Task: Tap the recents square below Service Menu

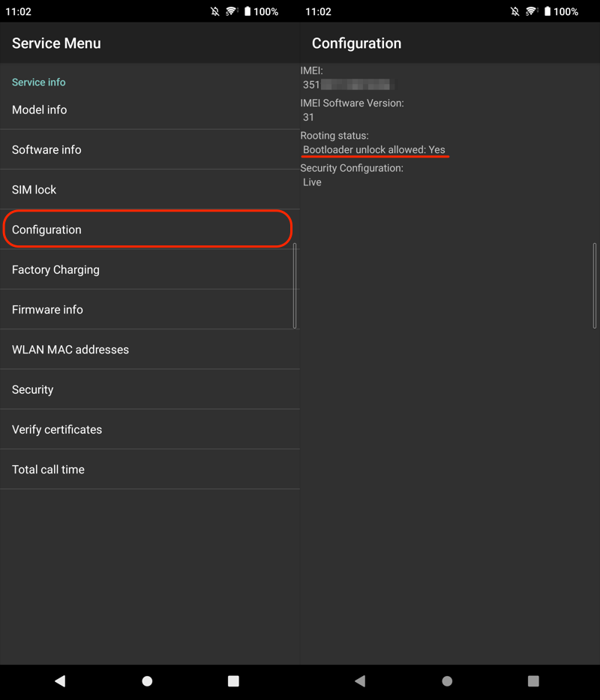Action: (233, 680)
